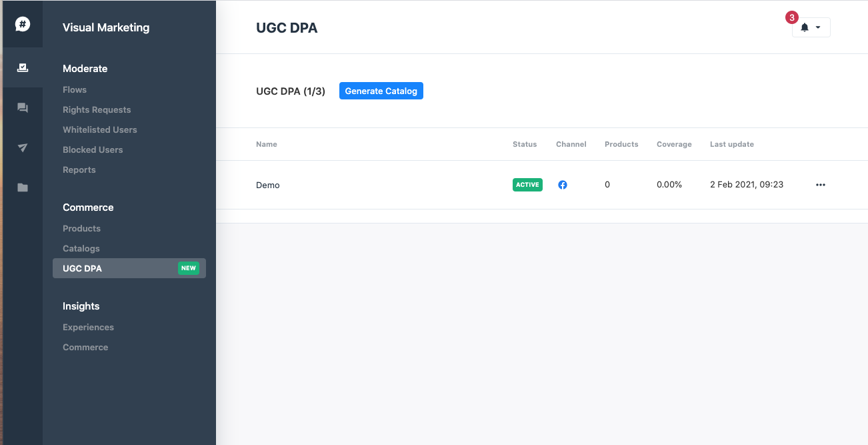Open Products under Commerce
This screenshot has height=445, width=868.
point(81,228)
